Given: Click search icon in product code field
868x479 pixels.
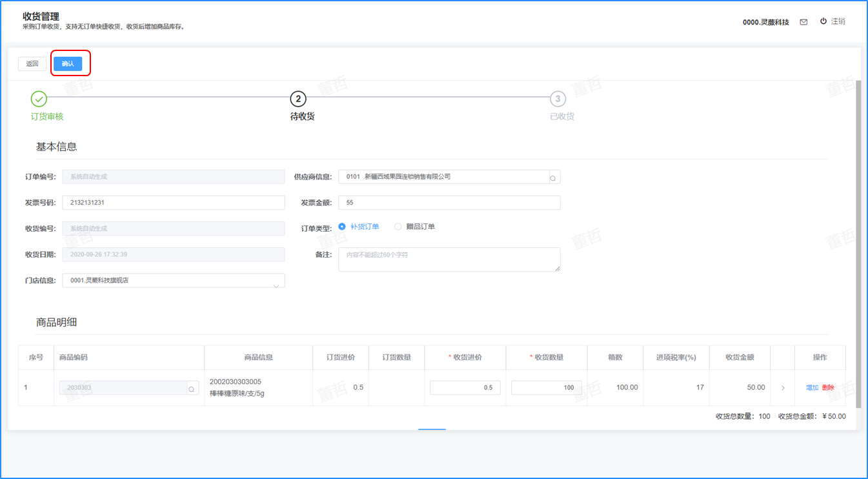Looking at the screenshot, I should 192,389.
